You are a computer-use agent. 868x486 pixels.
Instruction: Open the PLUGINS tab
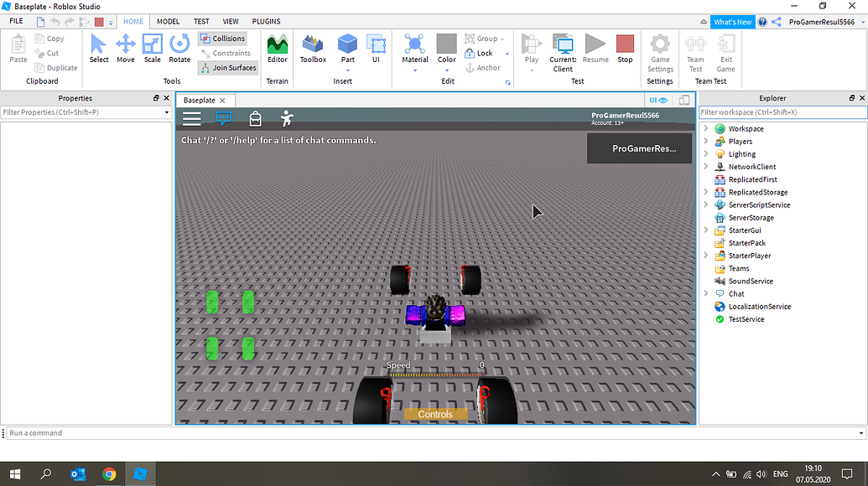pos(266,22)
